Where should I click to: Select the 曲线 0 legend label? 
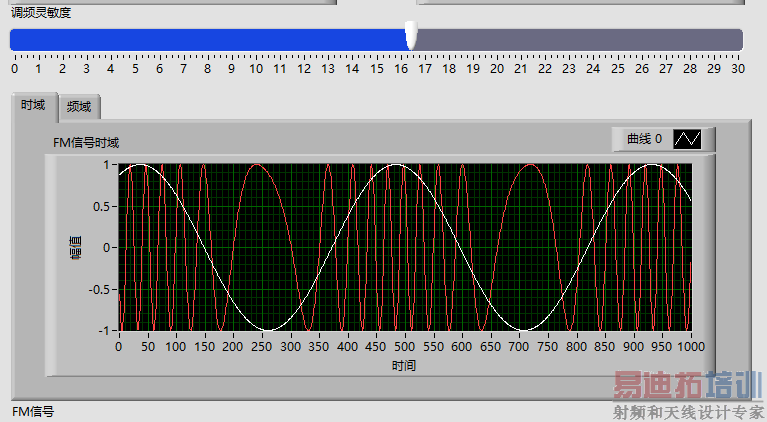click(x=644, y=139)
